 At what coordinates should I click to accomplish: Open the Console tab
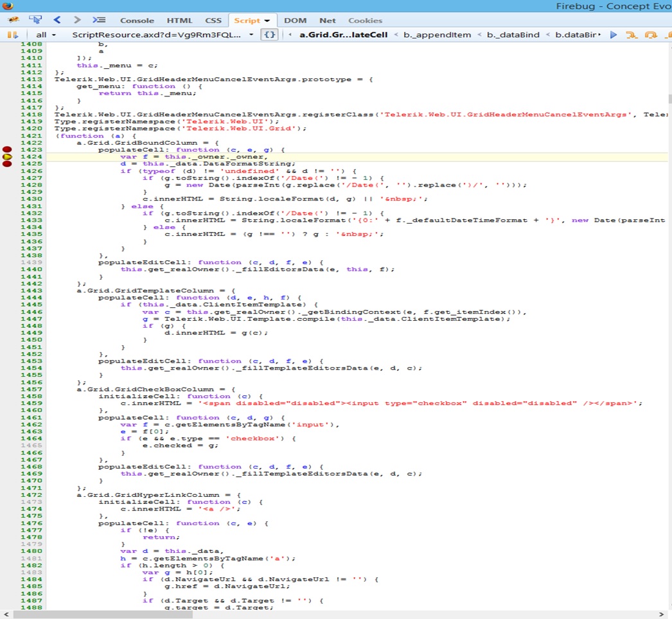[x=137, y=21]
